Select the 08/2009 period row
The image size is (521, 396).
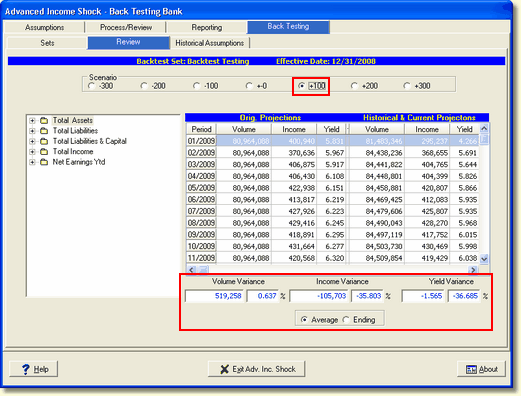pos(332,223)
